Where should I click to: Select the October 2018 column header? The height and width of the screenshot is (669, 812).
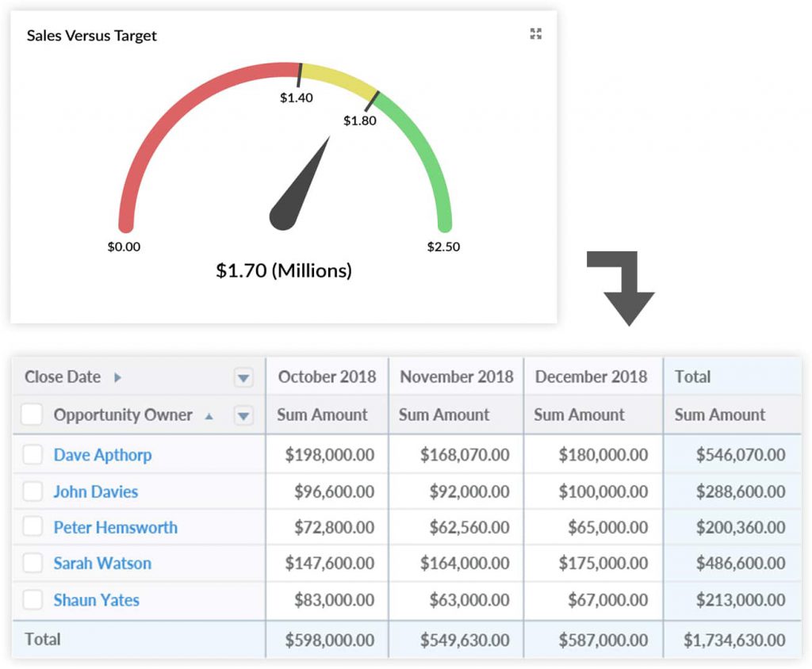(x=327, y=377)
